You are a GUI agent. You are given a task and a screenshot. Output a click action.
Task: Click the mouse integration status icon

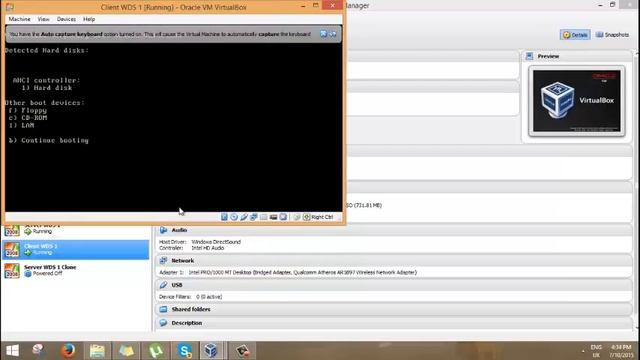pos(297,217)
